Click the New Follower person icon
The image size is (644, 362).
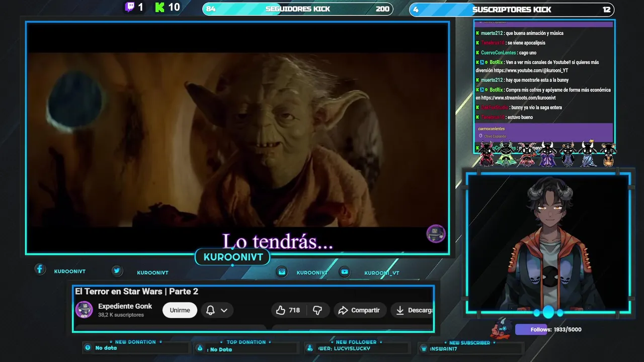tap(310, 348)
